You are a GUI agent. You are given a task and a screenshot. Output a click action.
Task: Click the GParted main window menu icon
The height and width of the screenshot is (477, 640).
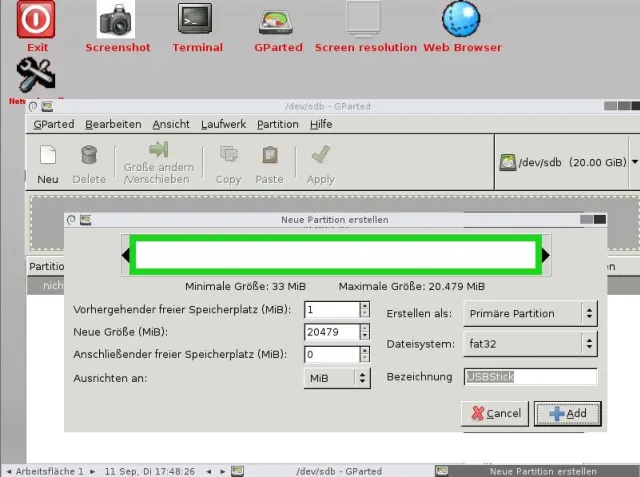click(x=33, y=106)
